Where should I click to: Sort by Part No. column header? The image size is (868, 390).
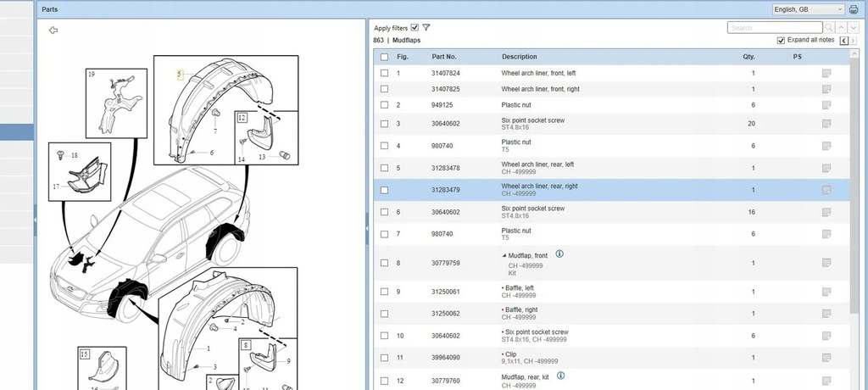click(x=444, y=57)
